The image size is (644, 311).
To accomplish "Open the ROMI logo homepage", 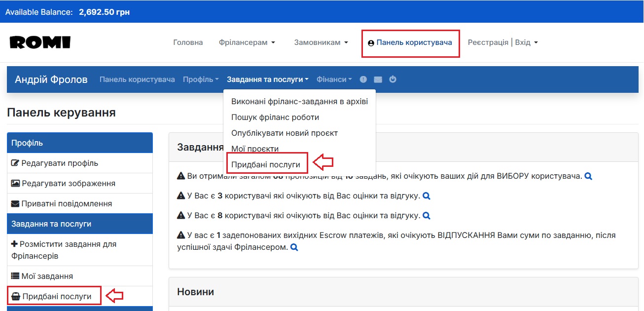I will coord(39,42).
